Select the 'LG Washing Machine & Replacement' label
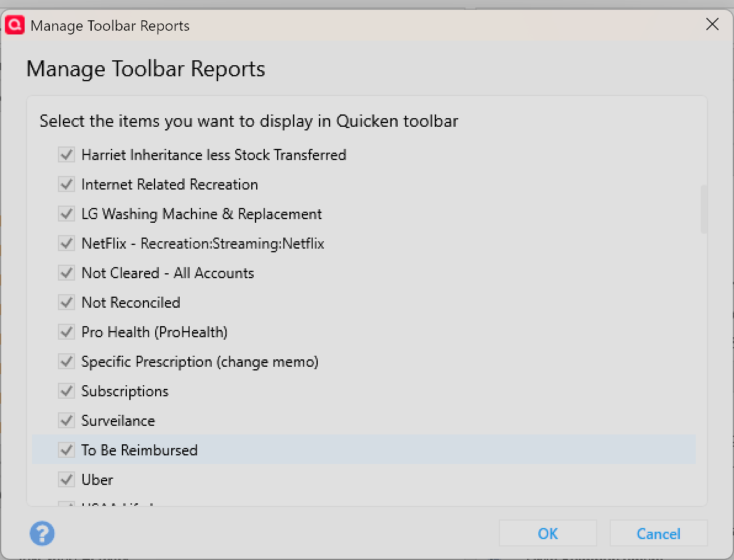The width and height of the screenshot is (734, 560). (x=202, y=214)
